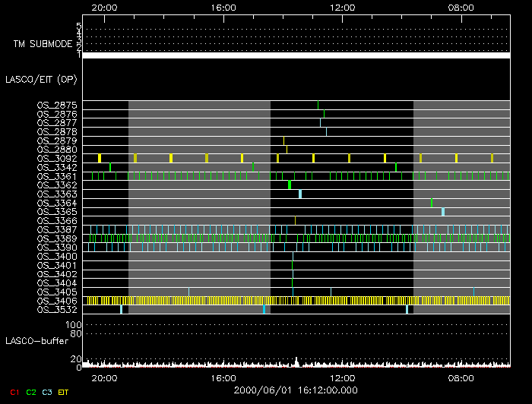Click the green marker in OS_2875 row
This screenshot has height=404, width=532.
tap(318, 105)
